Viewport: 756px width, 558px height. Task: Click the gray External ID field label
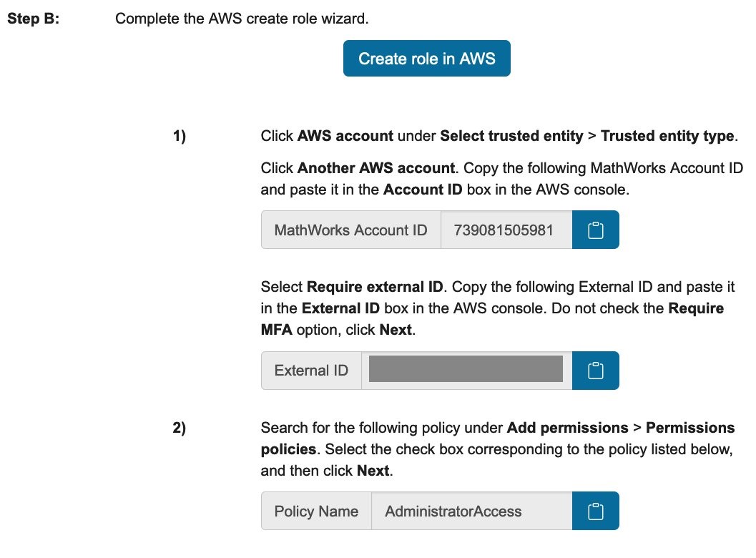click(x=311, y=371)
